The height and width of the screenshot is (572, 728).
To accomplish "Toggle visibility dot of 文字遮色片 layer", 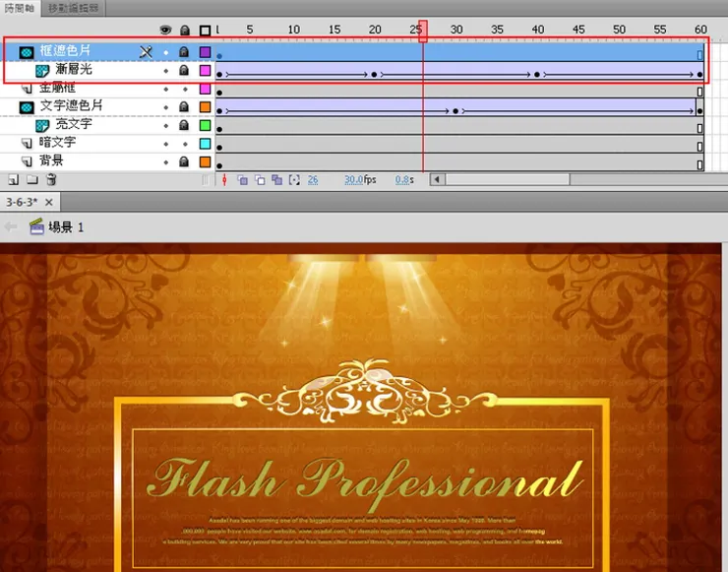I will (165, 107).
